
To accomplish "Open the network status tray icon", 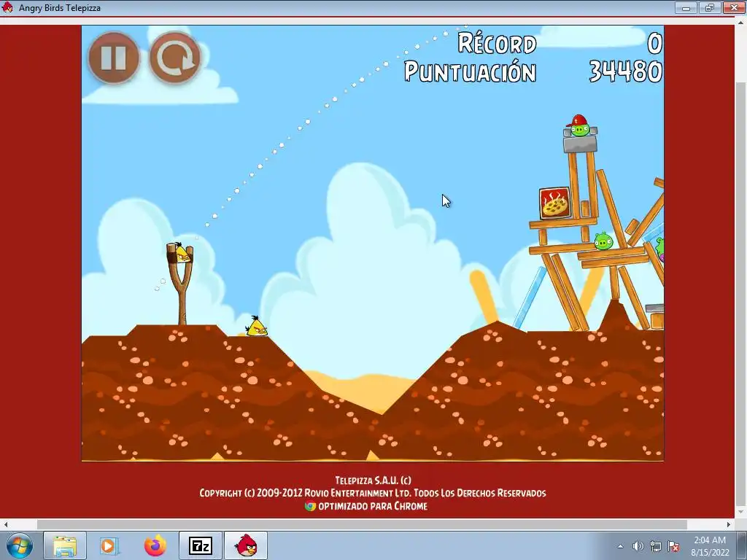I will click(656, 546).
